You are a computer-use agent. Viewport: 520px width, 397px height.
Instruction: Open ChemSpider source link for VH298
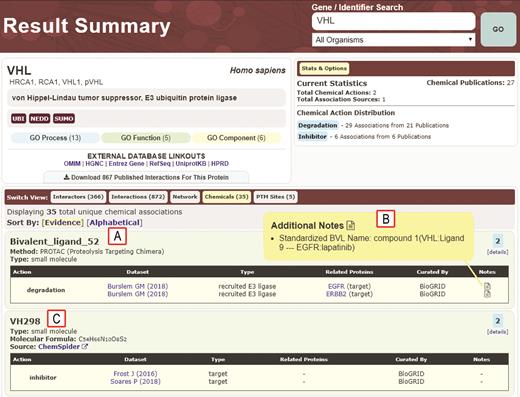point(59,347)
